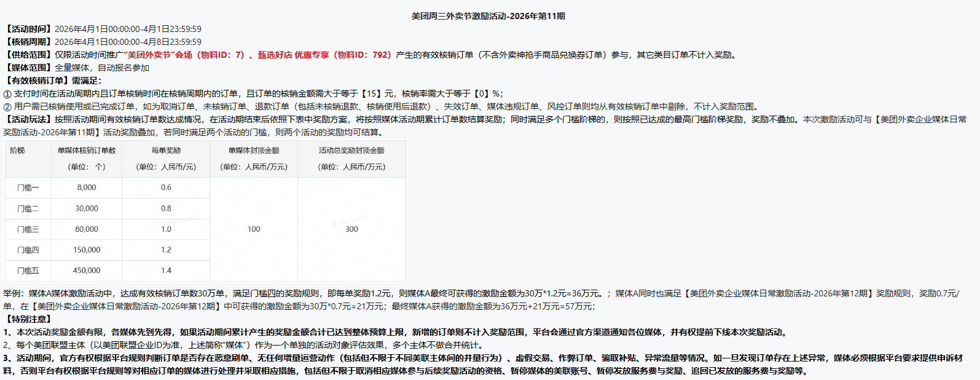Image resolution: width=980 pixels, height=380 pixels.
Task: Select the 450,000 order count cell
Action: coord(87,271)
